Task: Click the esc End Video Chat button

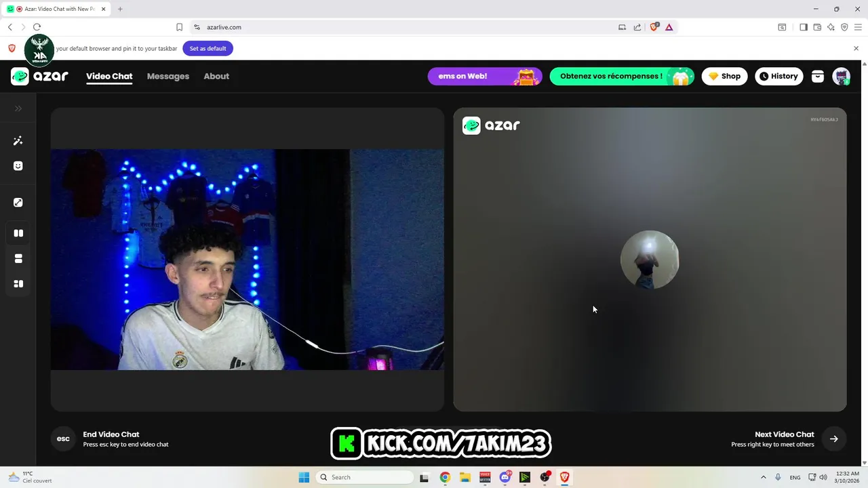Action: 63,439
